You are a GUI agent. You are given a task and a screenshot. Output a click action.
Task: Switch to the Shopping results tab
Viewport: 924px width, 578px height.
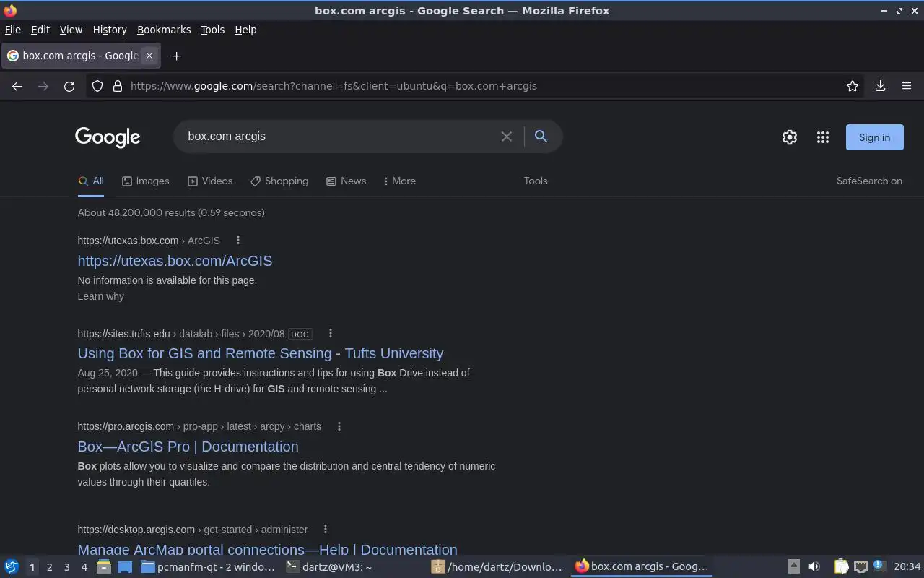[279, 181]
